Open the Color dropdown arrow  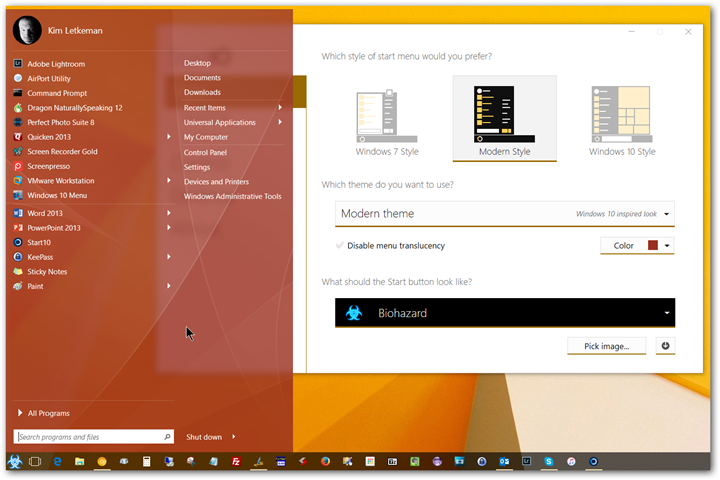click(667, 246)
